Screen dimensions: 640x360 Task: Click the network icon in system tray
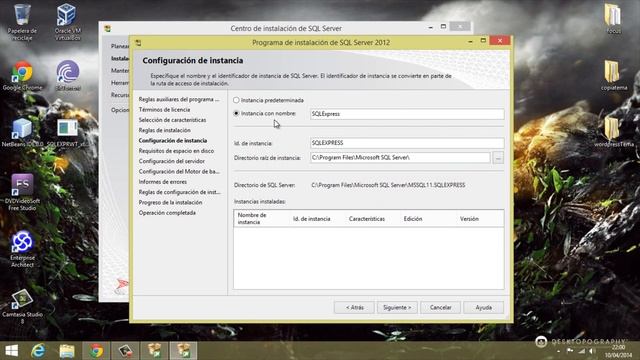click(x=581, y=351)
